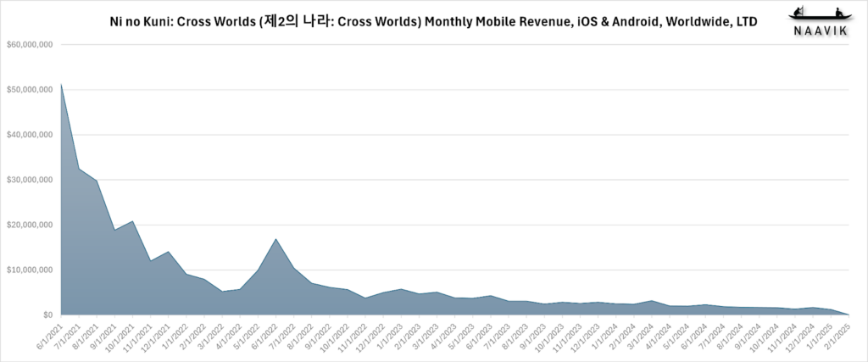Screen dimensions: 868x362
Task: Select the $20,000,000 y-axis label
Action: (x=30, y=225)
